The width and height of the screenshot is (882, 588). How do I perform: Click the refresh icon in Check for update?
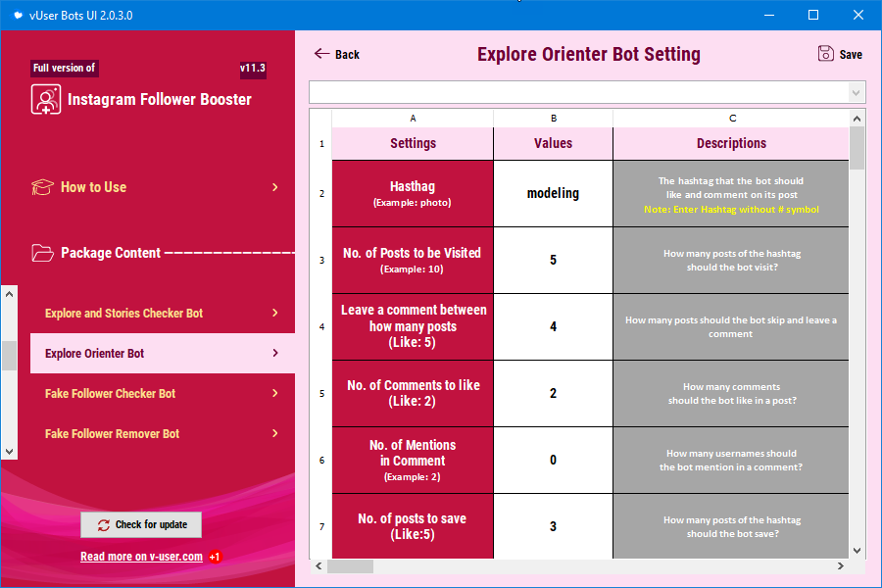[x=104, y=525]
